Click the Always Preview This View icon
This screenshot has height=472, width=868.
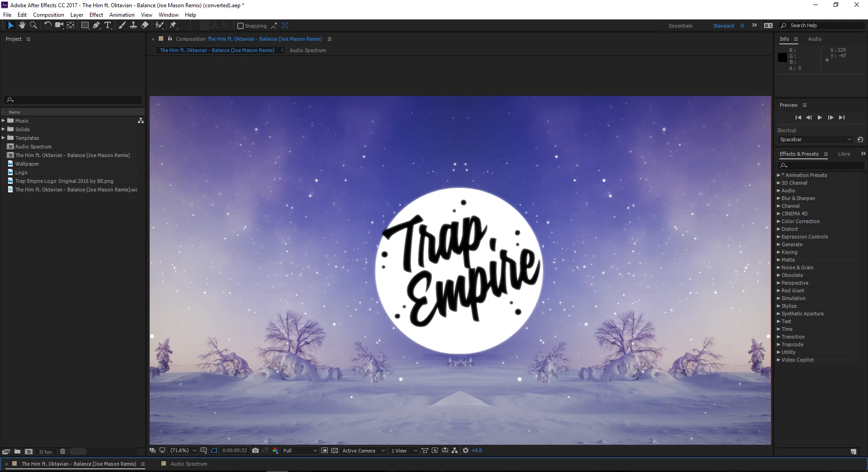click(152, 450)
